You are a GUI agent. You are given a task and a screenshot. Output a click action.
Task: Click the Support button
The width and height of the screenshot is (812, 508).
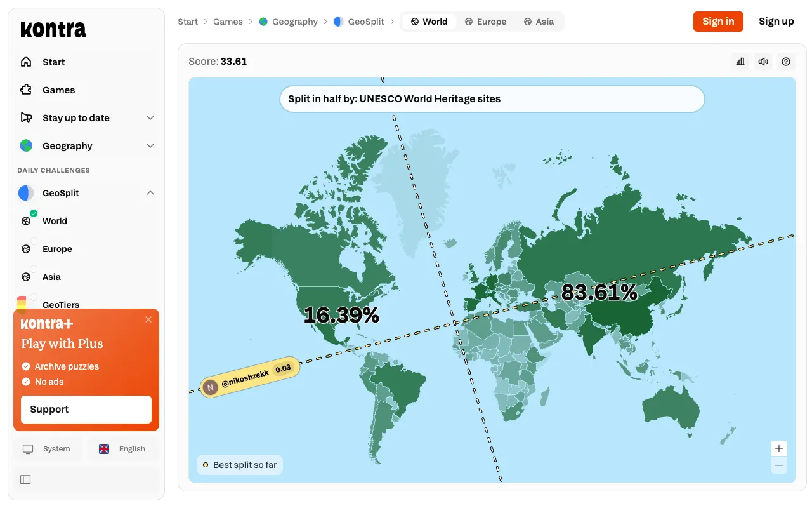pos(86,410)
